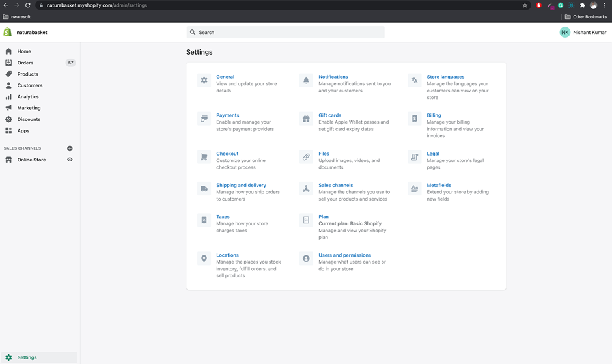Open the Analytics sidebar item
This screenshot has height=364, width=612.
[x=28, y=96]
